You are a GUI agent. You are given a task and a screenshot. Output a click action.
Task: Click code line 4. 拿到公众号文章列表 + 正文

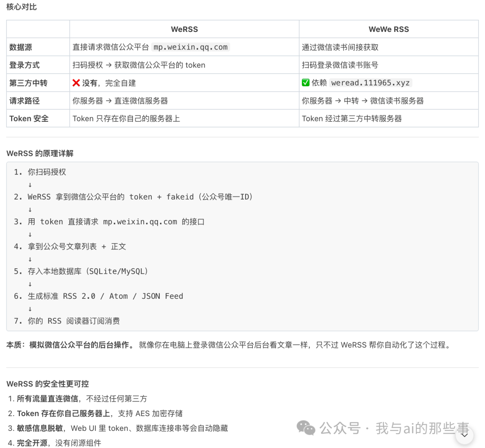tap(70, 246)
